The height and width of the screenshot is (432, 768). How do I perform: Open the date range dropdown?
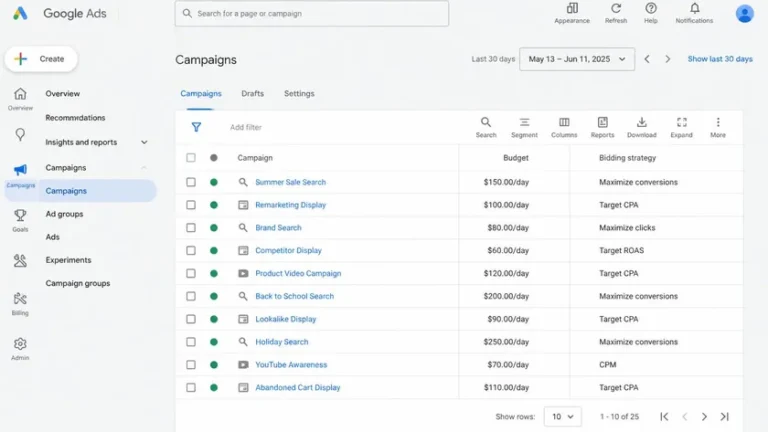point(577,59)
